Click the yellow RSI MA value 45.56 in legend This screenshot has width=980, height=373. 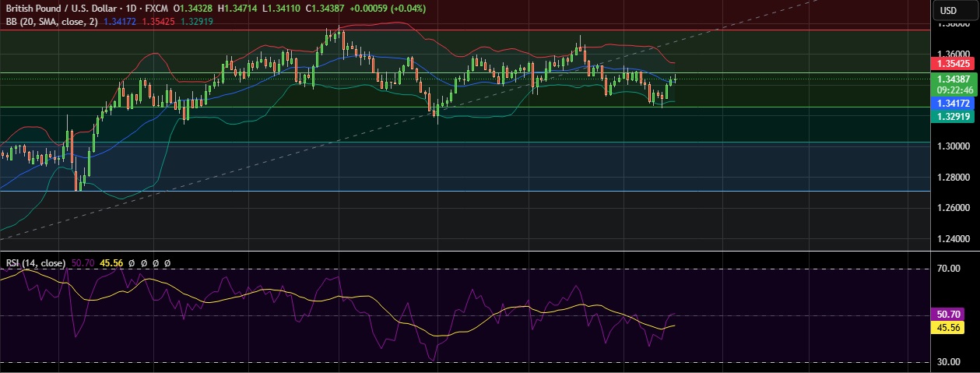tap(112, 263)
